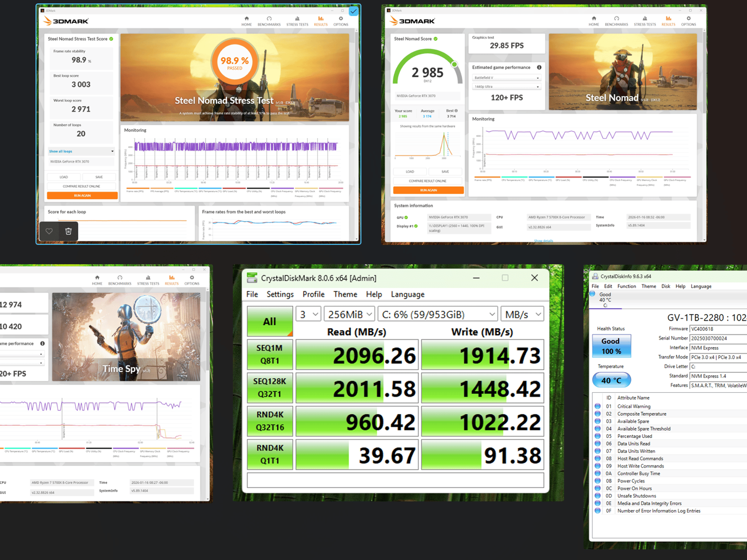This screenshot has width=747, height=560.
Task: Click info icon beside Estimated game performance
Action: coord(539,67)
